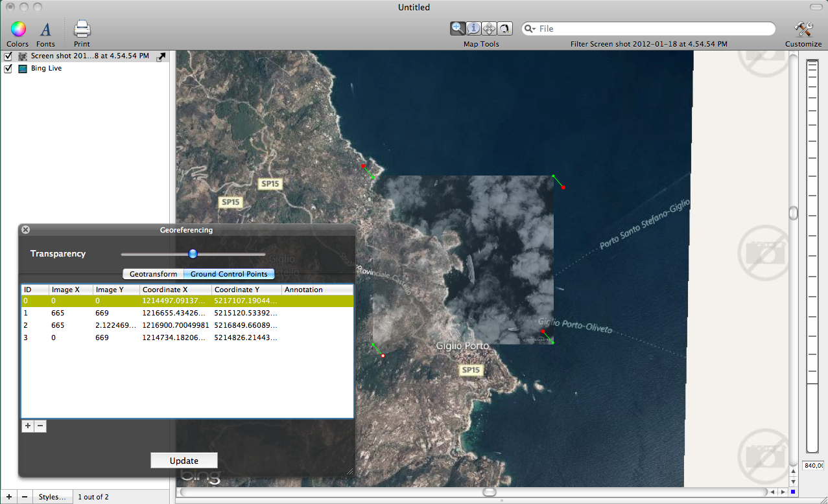Open the search filter dropdown magnifier
This screenshot has height=504, width=828.
[x=530, y=29]
